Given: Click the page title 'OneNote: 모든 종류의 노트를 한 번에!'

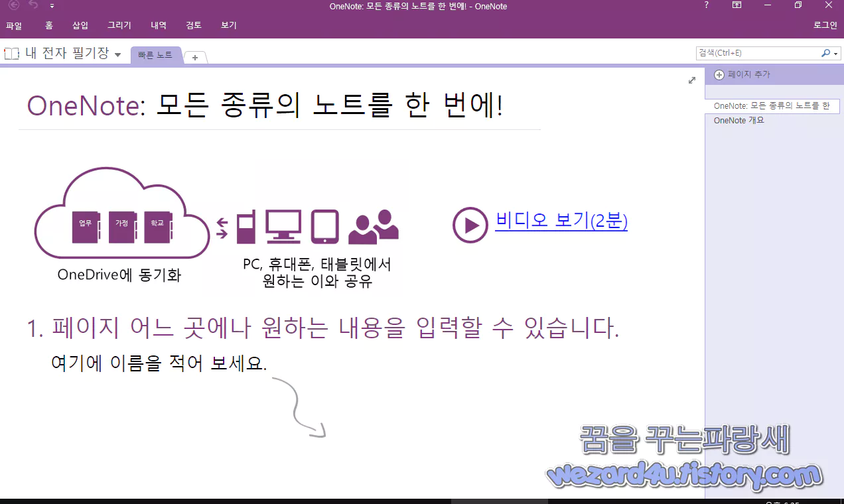Looking at the screenshot, I should (265, 105).
